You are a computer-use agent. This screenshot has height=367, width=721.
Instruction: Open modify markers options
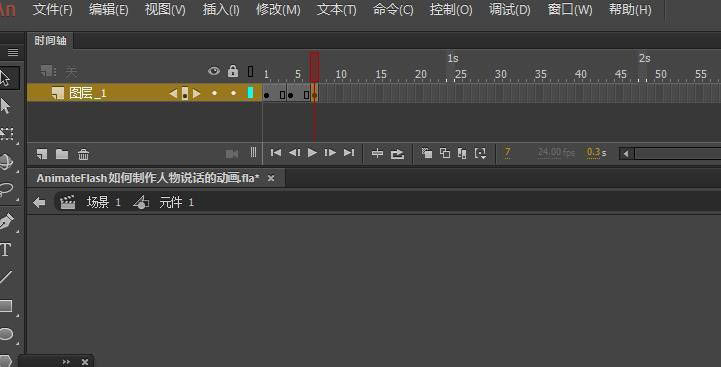[481, 153]
